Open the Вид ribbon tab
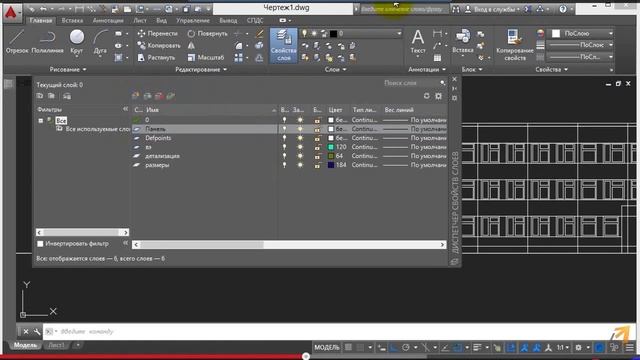 click(162, 20)
